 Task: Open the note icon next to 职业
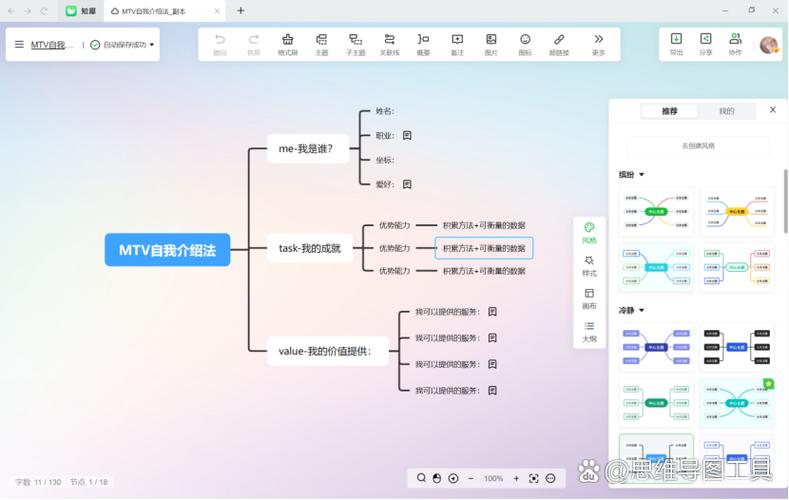tap(407, 135)
